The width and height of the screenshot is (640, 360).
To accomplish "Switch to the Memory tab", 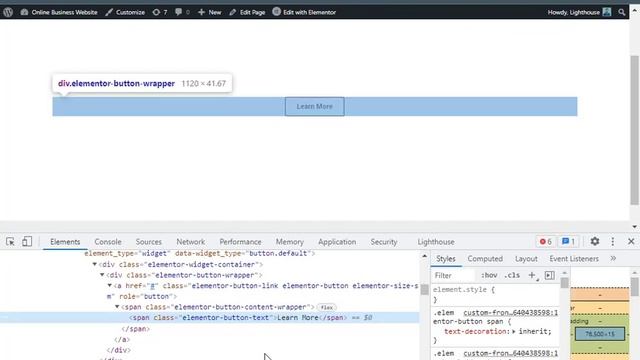I will click(x=289, y=242).
